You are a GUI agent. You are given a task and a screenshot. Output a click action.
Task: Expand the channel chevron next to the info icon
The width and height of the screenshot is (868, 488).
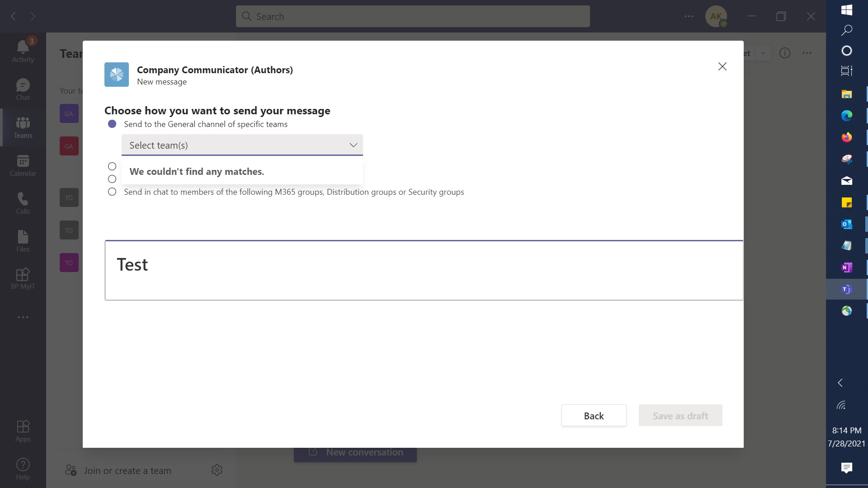(763, 53)
